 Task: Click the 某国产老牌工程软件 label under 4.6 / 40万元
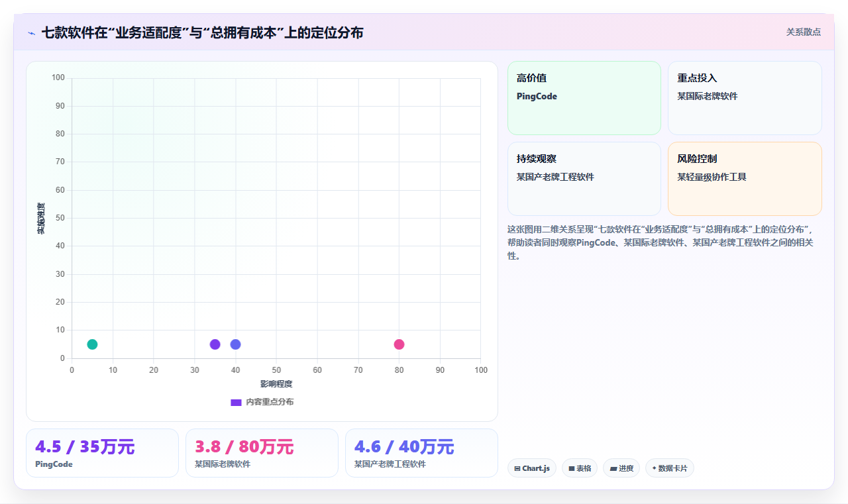coord(390,464)
